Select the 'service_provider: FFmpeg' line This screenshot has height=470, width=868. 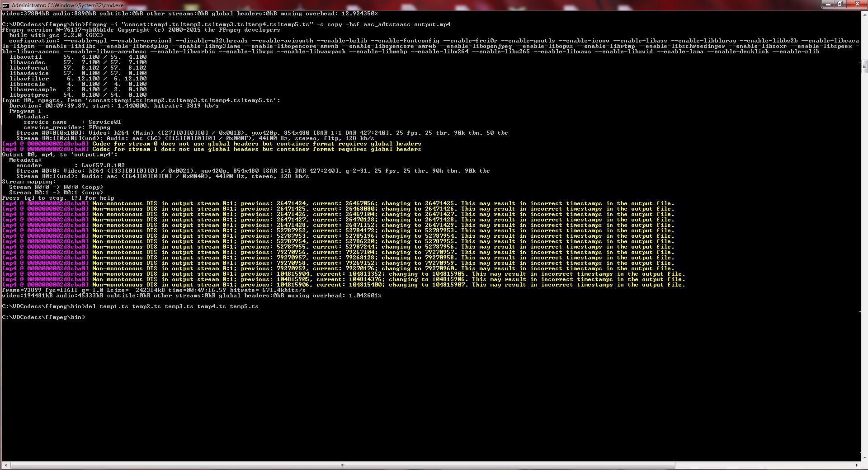click(x=67, y=127)
